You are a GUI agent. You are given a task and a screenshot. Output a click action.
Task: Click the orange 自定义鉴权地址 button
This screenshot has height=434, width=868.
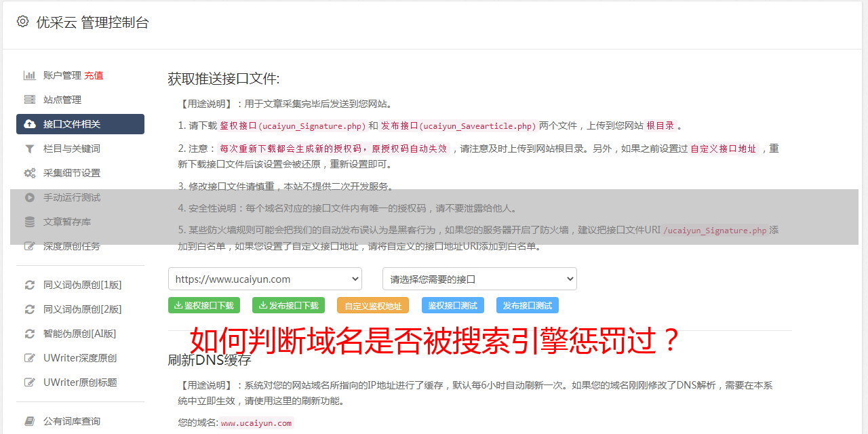click(x=373, y=305)
